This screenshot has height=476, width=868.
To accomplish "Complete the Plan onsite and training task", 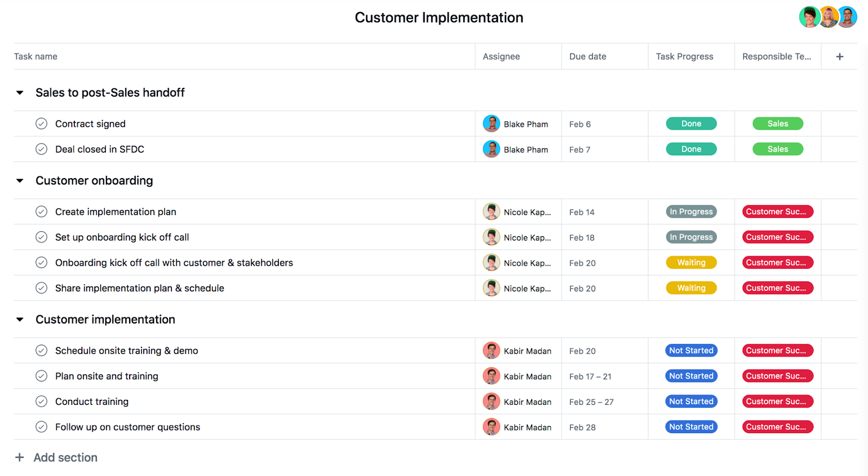I will 41,376.
